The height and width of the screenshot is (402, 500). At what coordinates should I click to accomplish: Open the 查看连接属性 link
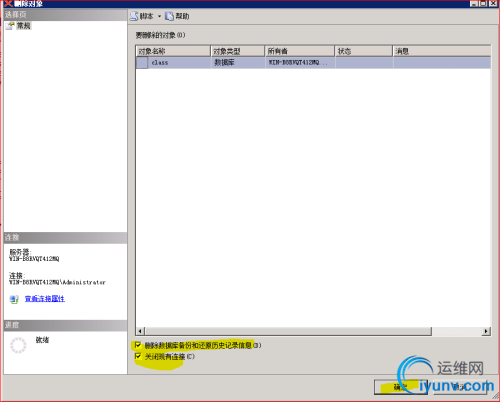(x=45, y=299)
